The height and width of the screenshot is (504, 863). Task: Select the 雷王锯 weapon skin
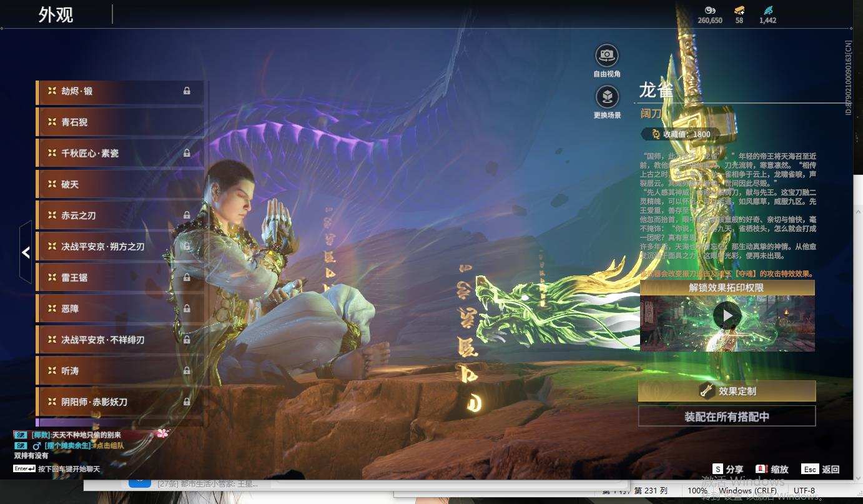point(120,277)
